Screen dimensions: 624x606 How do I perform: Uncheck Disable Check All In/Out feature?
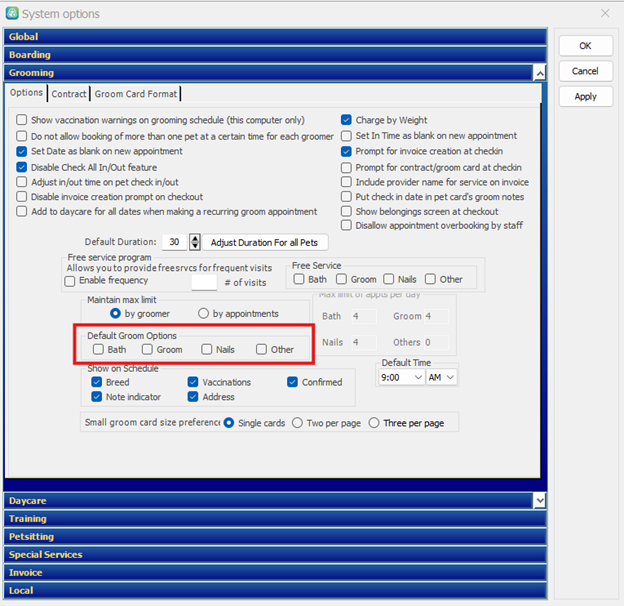coord(21,167)
